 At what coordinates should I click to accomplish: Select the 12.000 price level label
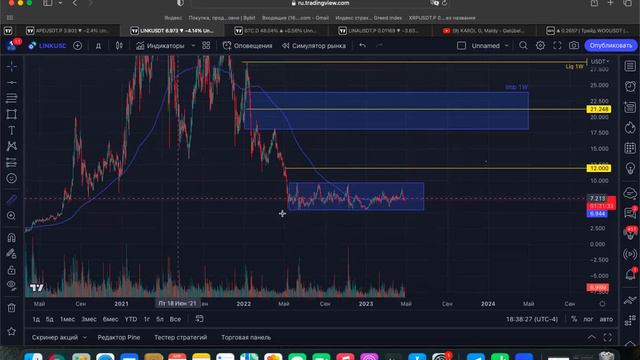pyautogui.click(x=598, y=168)
